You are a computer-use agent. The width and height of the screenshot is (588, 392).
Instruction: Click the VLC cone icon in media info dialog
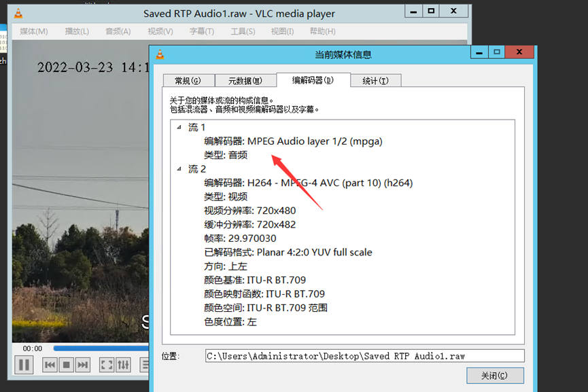(x=160, y=55)
